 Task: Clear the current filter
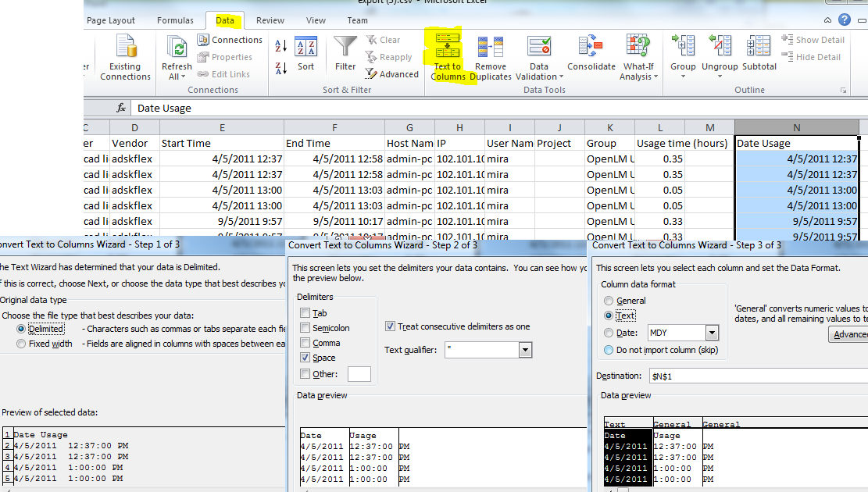[383, 40]
